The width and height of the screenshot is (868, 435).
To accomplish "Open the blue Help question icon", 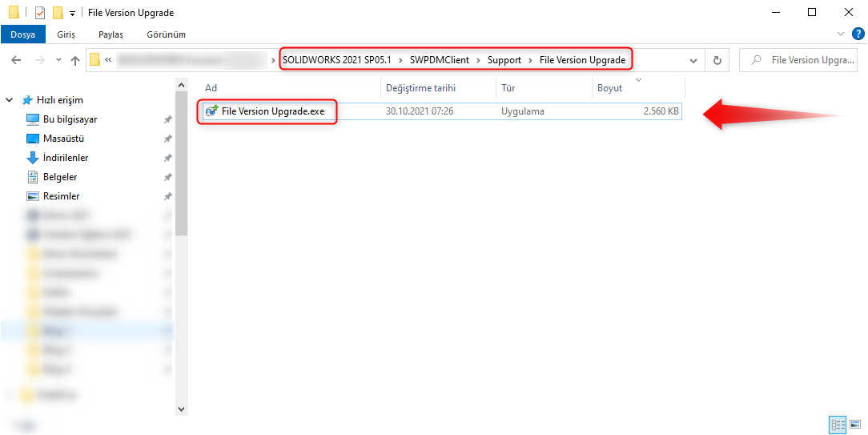I will (857, 34).
